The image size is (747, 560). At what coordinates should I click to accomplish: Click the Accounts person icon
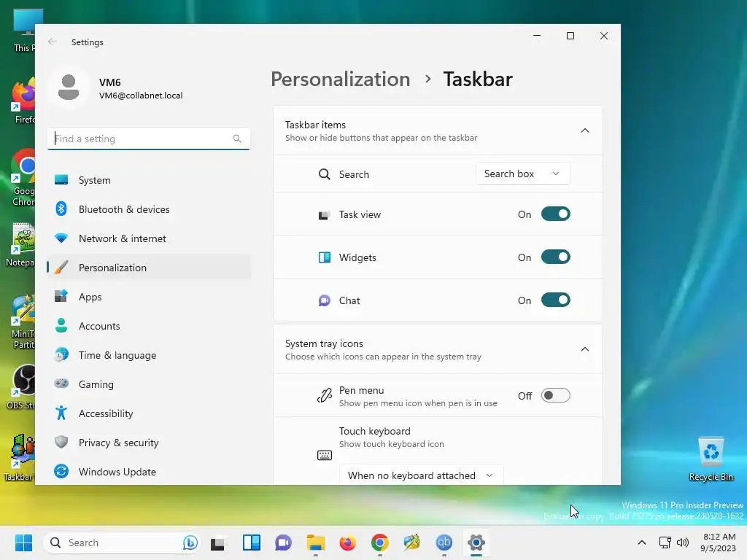[x=61, y=325]
